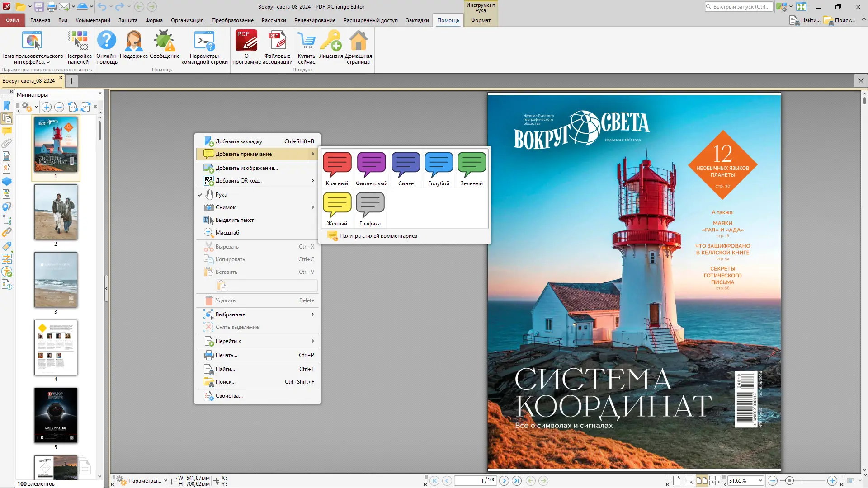Zoom in thumbnails with plus icon

point(46,107)
